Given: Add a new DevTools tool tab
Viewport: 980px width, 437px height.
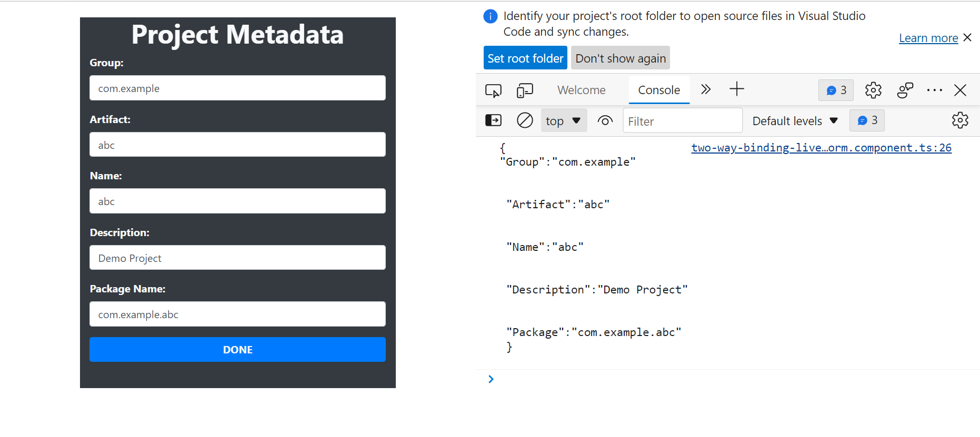Looking at the screenshot, I should [x=737, y=89].
